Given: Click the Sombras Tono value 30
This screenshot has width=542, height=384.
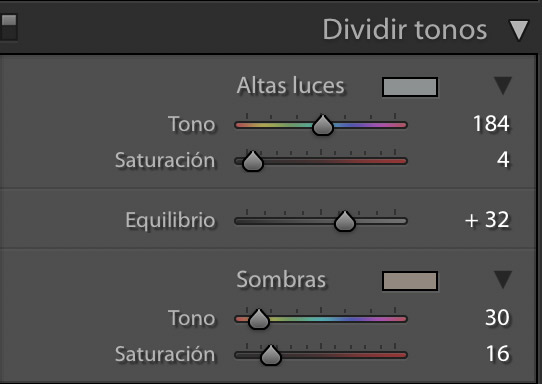Looking at the screenshot, I should [x=497, y=317].
